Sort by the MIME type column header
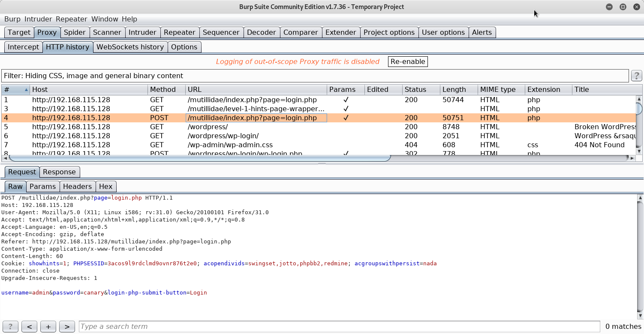Image resolution: width=644 pixels, height=334 pixels. pos(502,90)
